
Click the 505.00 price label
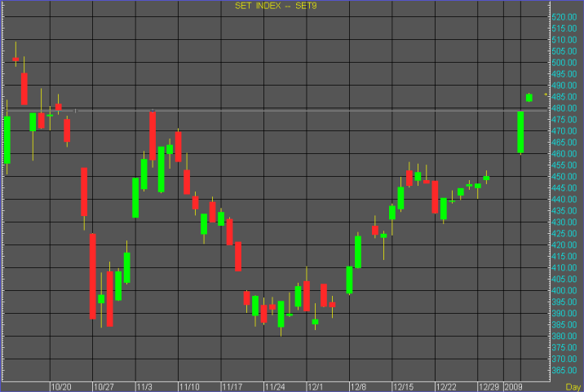click(x=564, y=51)
